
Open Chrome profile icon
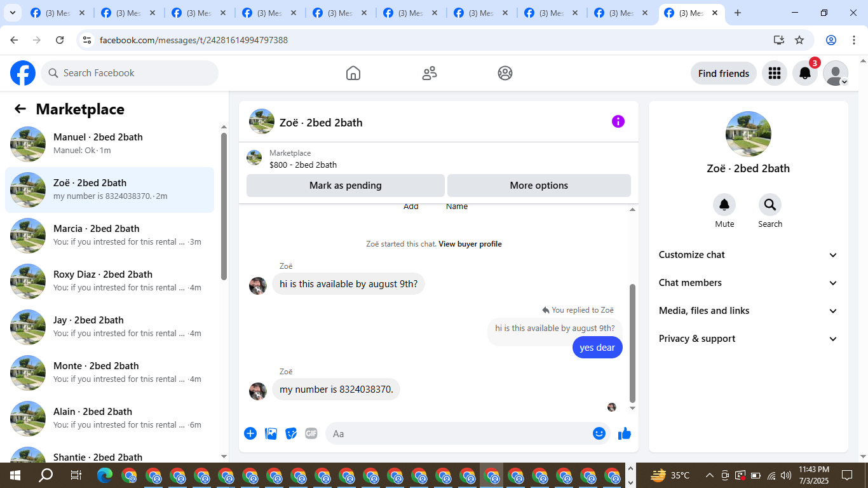pos(831,40)
